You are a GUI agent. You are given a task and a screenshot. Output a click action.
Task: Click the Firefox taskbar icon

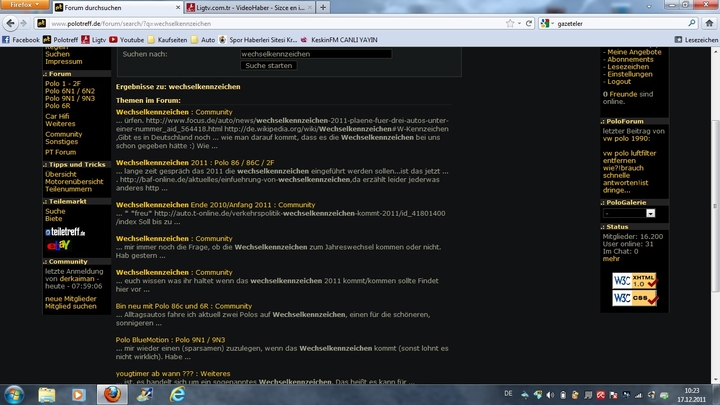112,395
